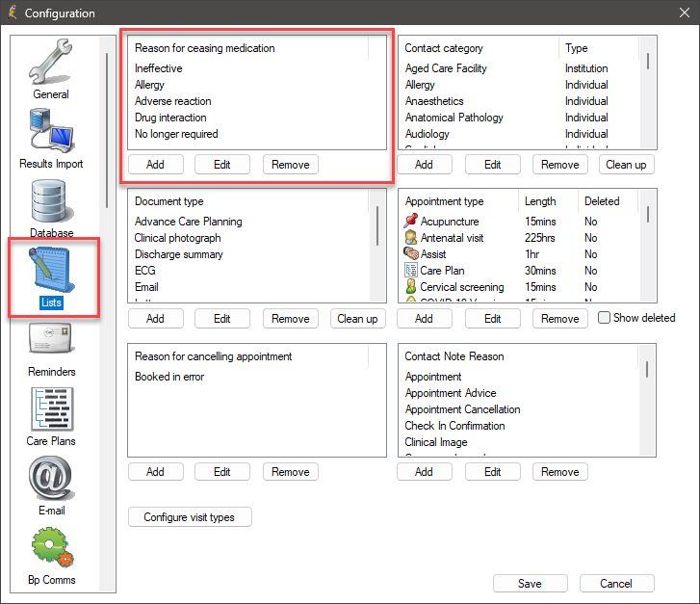Open the Bp Comms gear icon
Image resolution: width=700 pixels, height=604 pixels.
coord(52,548)
